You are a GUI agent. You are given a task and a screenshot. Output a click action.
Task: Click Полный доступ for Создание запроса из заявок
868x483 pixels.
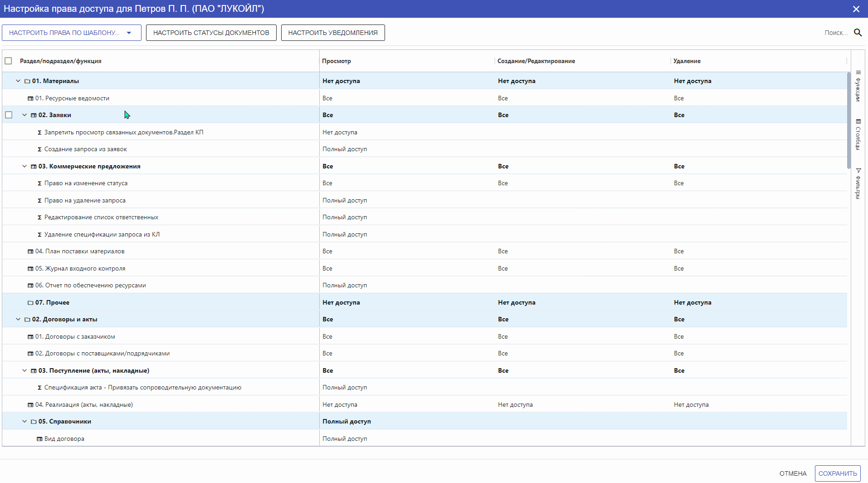pyautogui.click(x=345, y=149)
